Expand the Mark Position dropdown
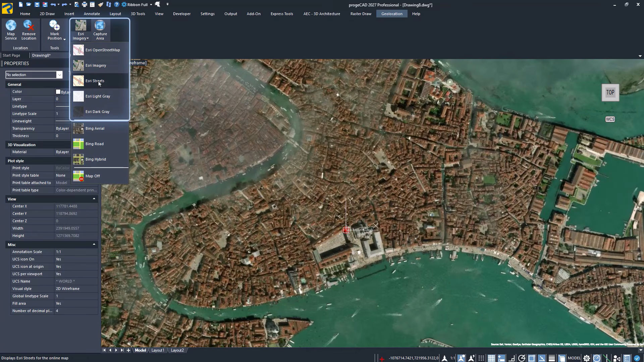The width and height of the screenshot is (644, 362). pyautogui.click(x=64, y=39)
